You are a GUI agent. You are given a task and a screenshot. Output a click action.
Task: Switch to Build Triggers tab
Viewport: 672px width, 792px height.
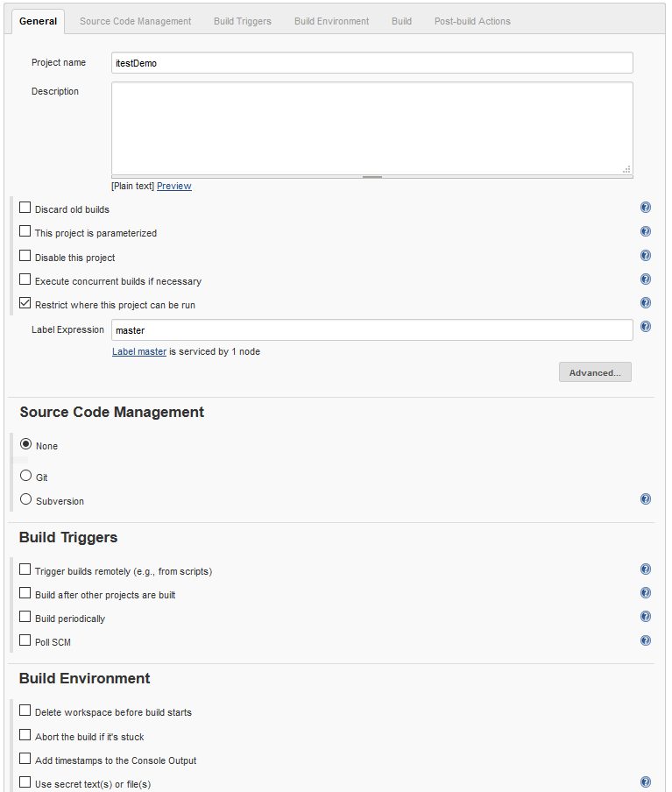(x=243, y=21)
